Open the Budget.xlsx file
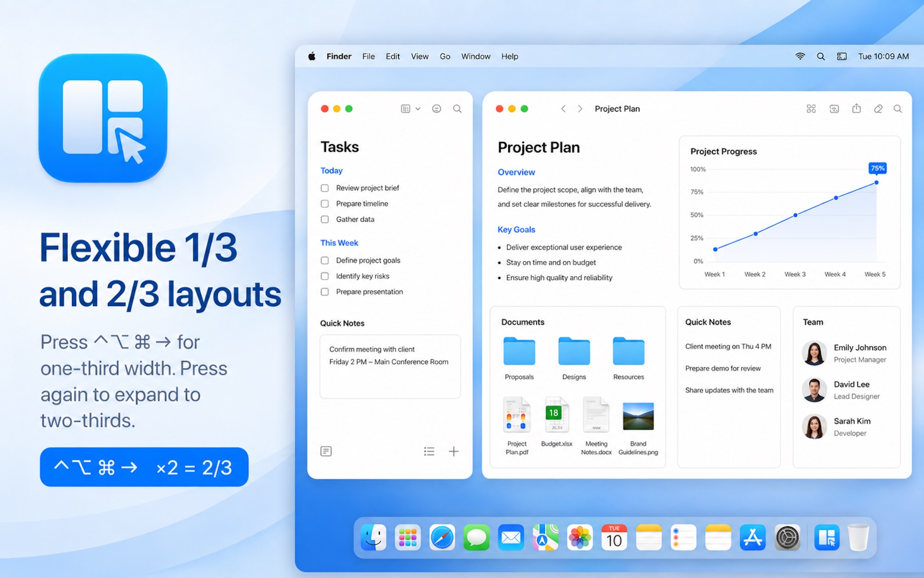This screenshot has width=924, height=578. (556, 422)
